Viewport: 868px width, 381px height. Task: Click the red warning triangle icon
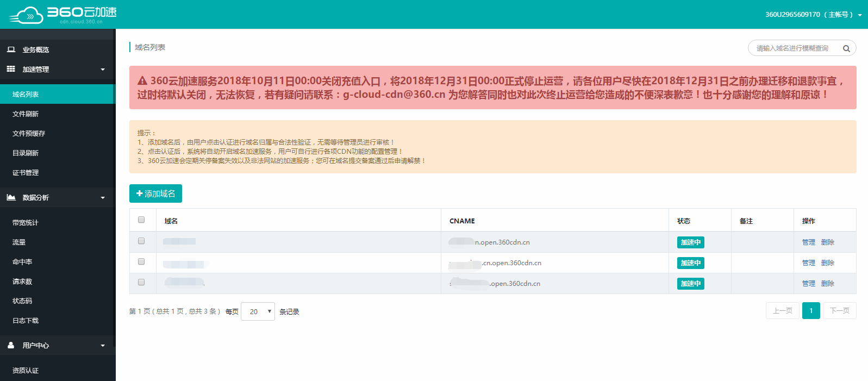point(142,80)
